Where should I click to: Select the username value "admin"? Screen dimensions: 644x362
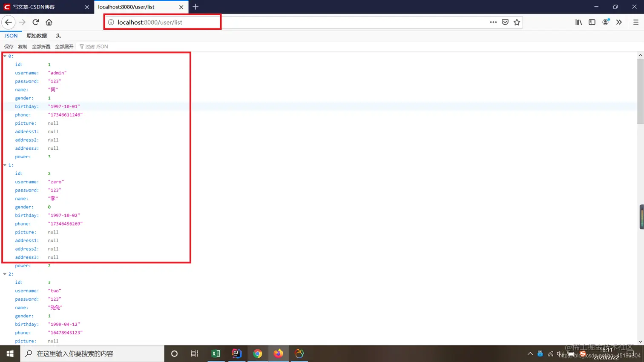coord(57,73)
